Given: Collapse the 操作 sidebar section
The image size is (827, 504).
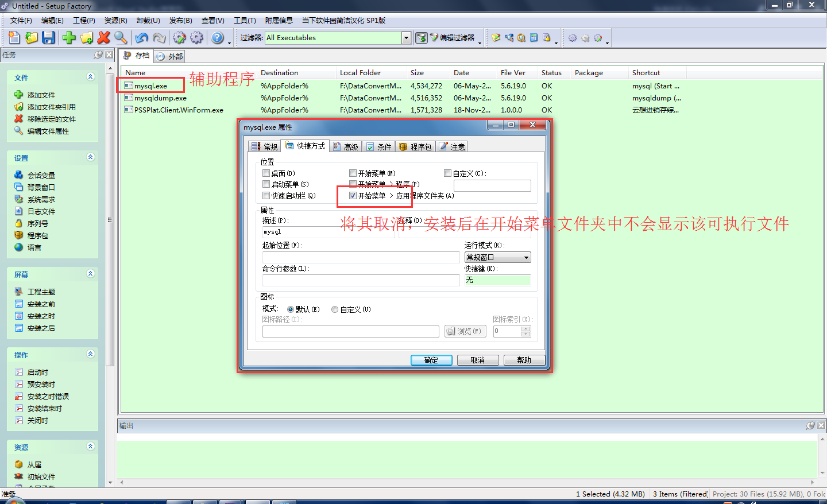Looking at the screenshot, I should point(90,354).
